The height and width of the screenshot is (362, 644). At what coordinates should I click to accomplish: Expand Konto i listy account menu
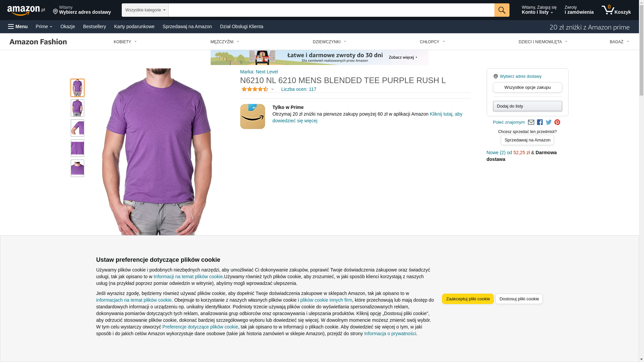click(x=539, y=10)
